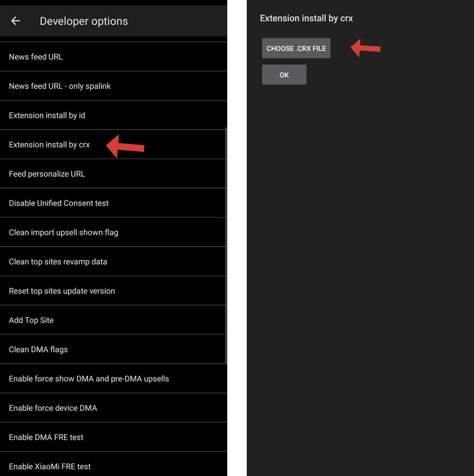Screen dimensions: 474x476
Task: Tap Enable DMA FRE test
Action: point(113,437)
